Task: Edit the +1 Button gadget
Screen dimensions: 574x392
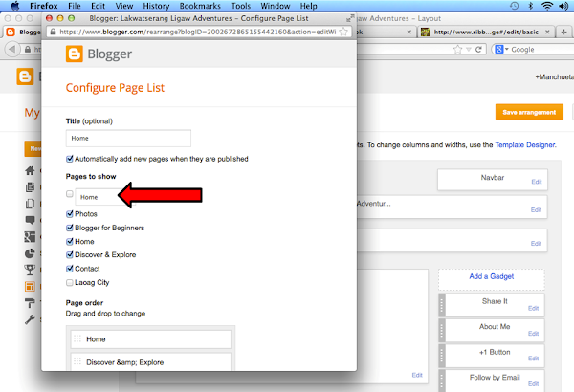Action: (x=533, y=359)
